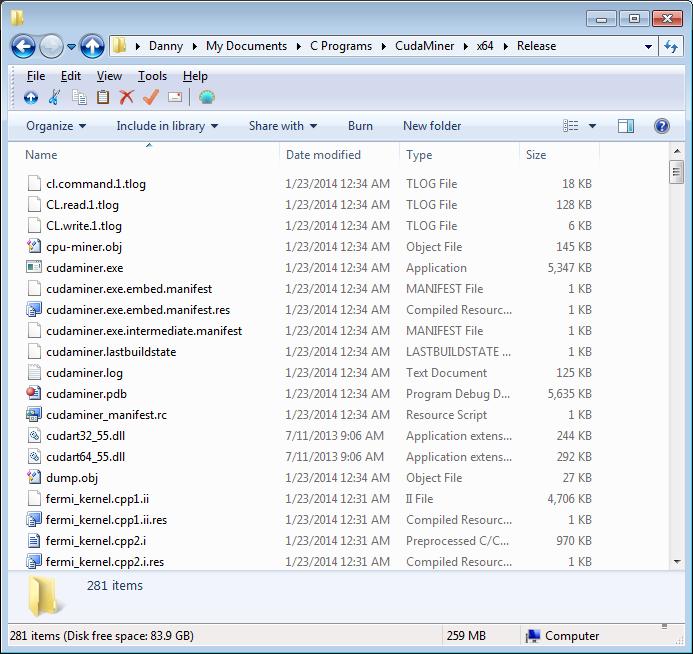
Task: Click x64 breadcrumb segment
Action: click(x=485, y=46)
